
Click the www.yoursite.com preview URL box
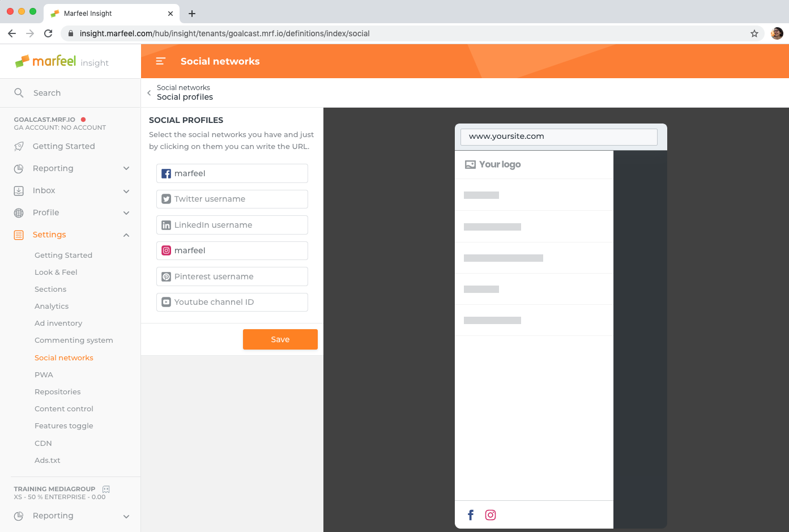[x=559, y=137]
